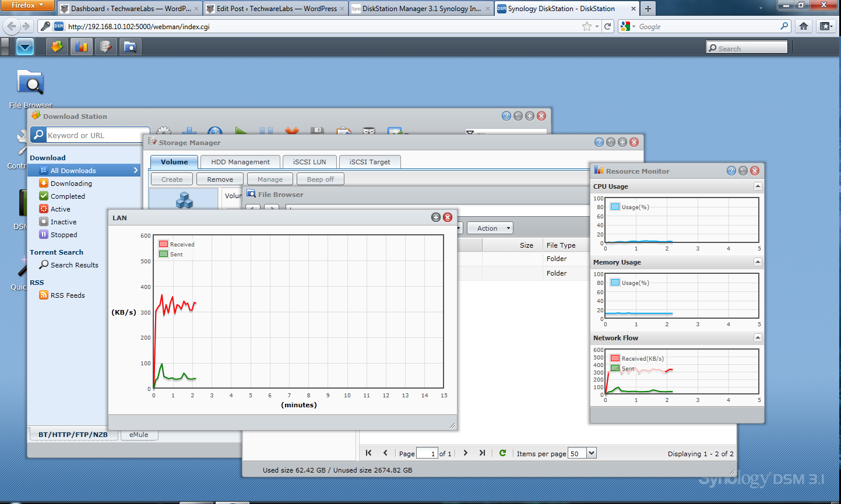Collapse the Network Flow section
The image size is (841, 504).
click(x=758, y=338)
